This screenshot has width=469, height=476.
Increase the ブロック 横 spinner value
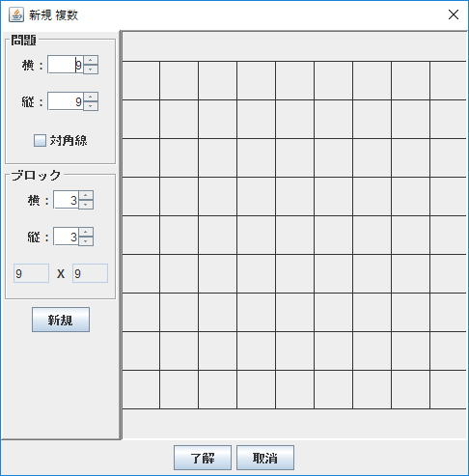tap(86, 195)
